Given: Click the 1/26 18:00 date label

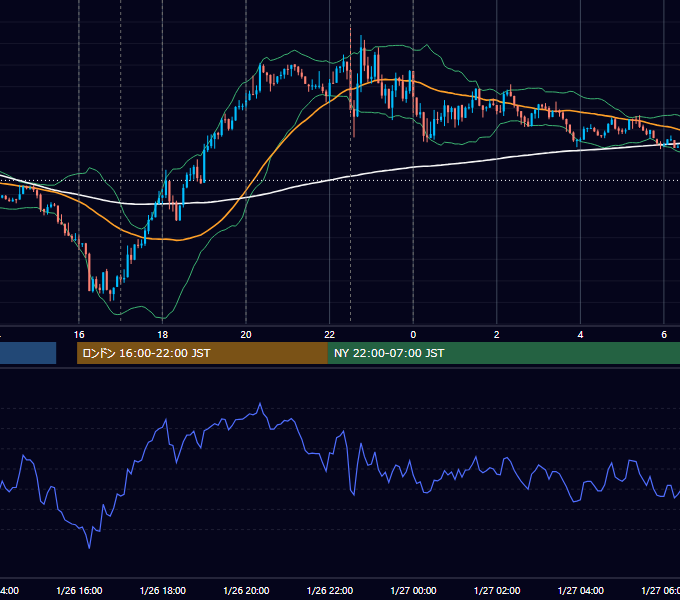Looking at the screenshot, I should tap(163, 590).
